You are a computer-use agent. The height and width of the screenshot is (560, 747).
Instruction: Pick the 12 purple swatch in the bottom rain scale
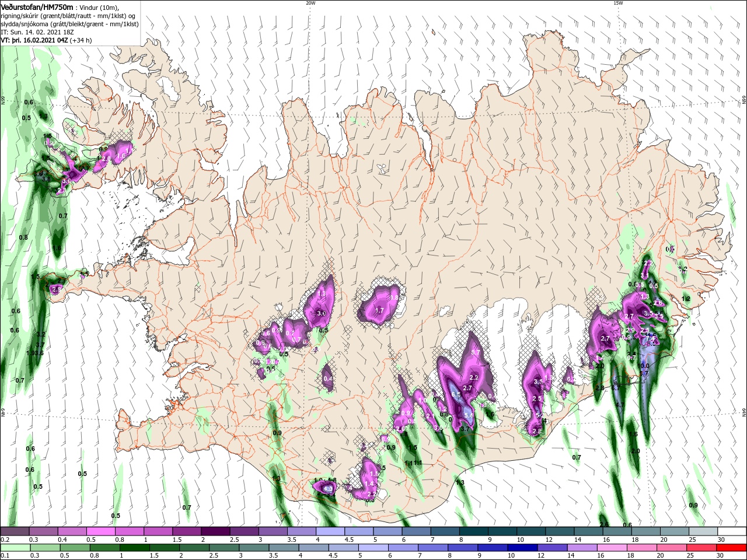[551, 548]
